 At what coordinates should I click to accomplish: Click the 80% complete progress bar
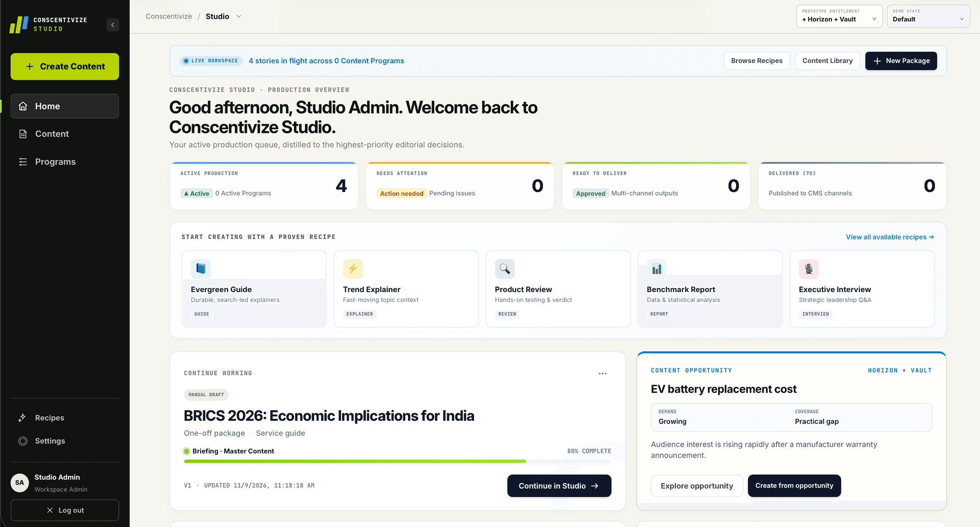pos(398,461)
